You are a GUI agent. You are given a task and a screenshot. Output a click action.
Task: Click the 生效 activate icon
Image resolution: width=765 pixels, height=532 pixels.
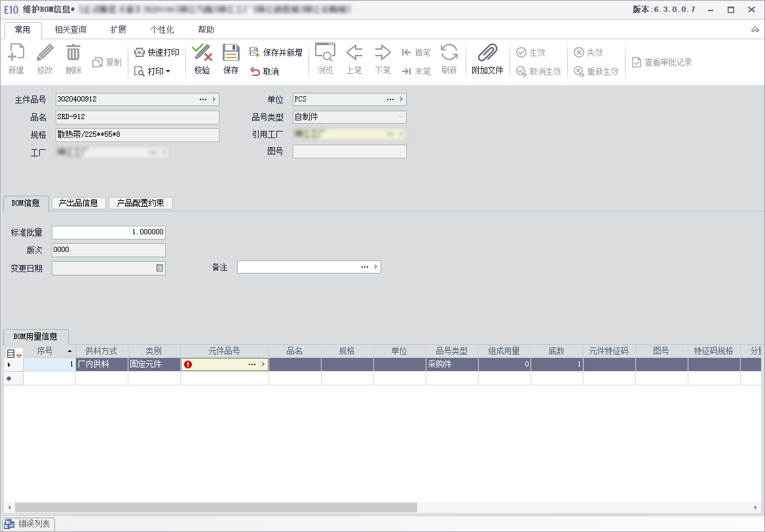pos(531,52)
